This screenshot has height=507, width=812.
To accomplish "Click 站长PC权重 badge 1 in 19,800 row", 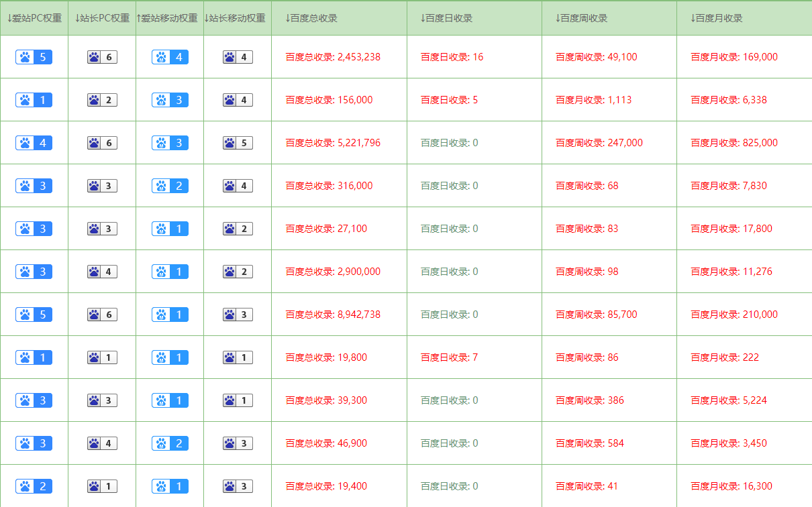I will 102,357.
